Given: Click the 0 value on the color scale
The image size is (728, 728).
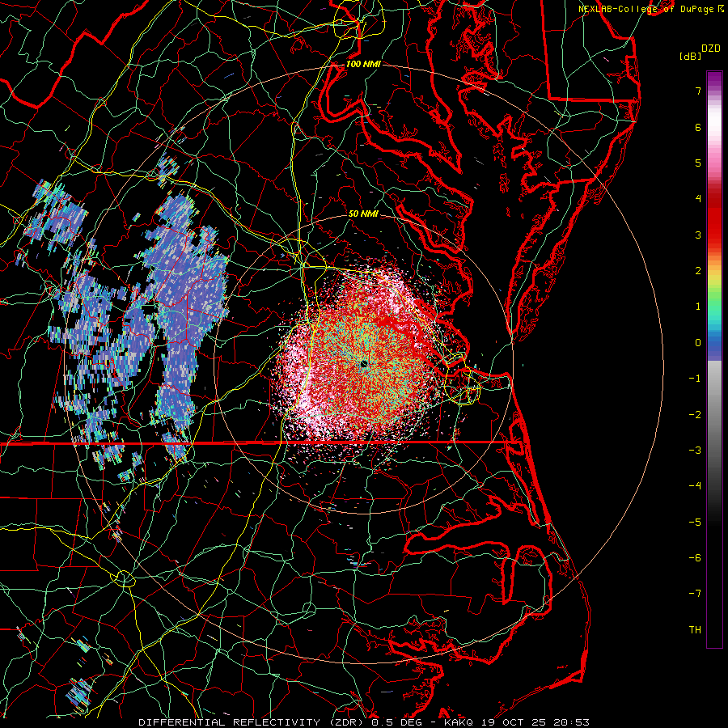Looking at the screenshot, I should tap(698, 343).
